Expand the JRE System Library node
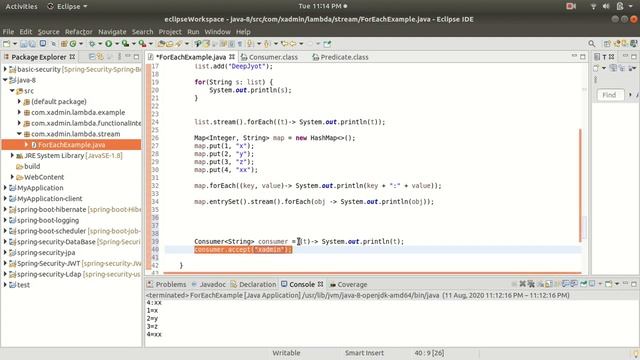The image size is (640, 360). tap(12, 156)
